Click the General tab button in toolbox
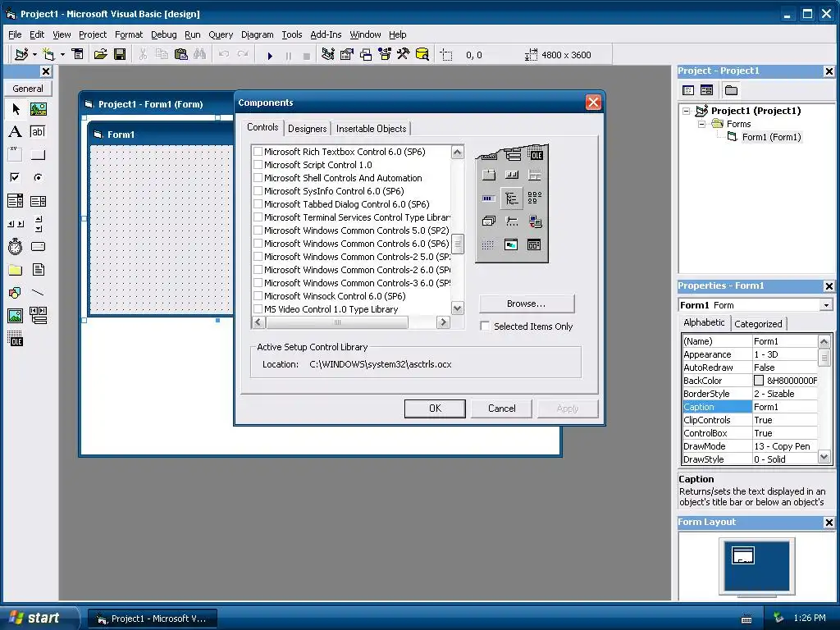Viewport: 840px width, 630px height. click(28, 89)
